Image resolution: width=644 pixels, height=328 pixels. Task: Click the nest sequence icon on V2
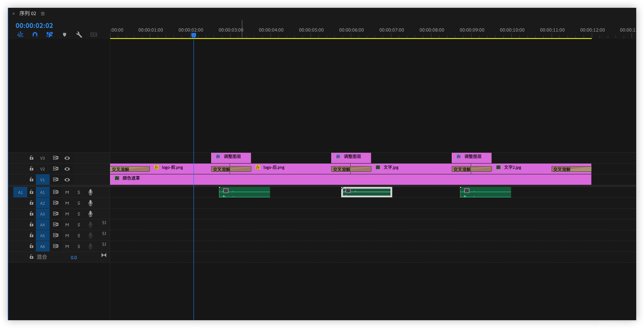tap(55, 169)
